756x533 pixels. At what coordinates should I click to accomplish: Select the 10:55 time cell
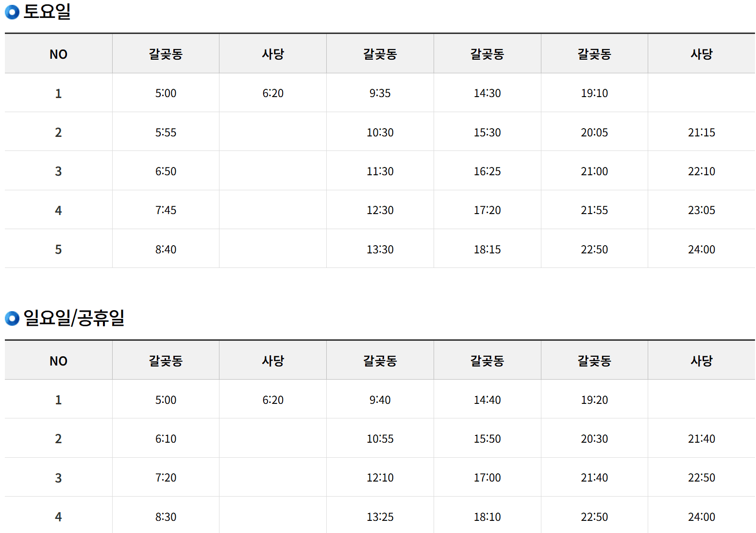coord(380,439)
